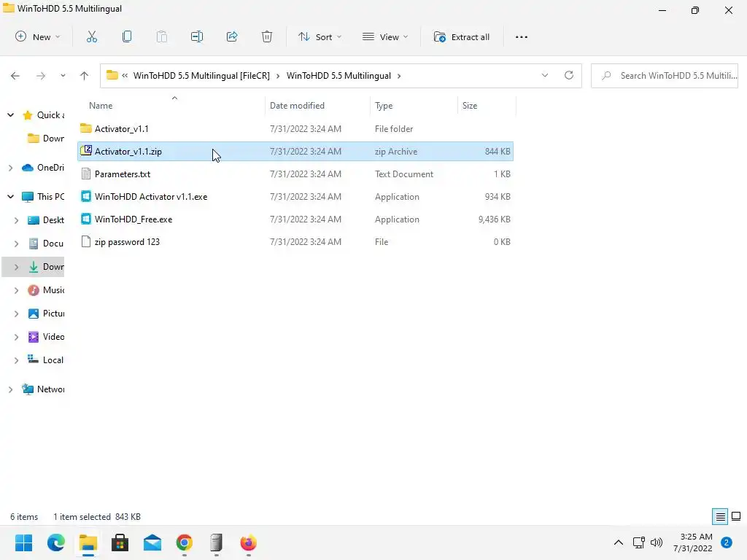The width and height of the screenshot is (747, 560).
Task: Refresh the folder view
Action: [569, 75]
